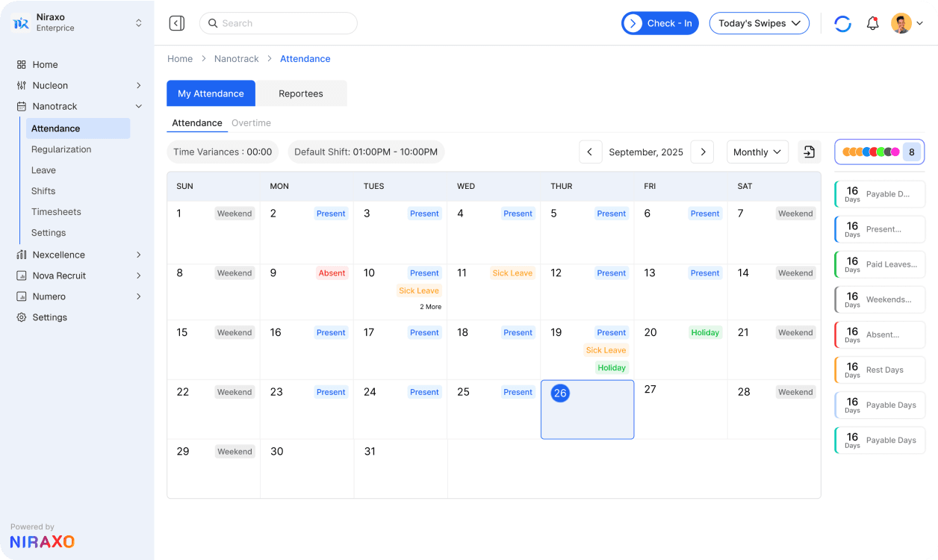Open notifications via the bell icon
The width and height of the screenshot is (938, 560).
(872, 23)
